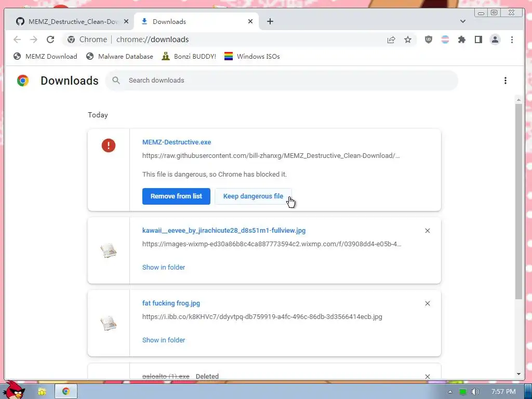Open kawaii__eevee_by_jirachicute28 image file link

pyautogui.click(x=224, y=230)
